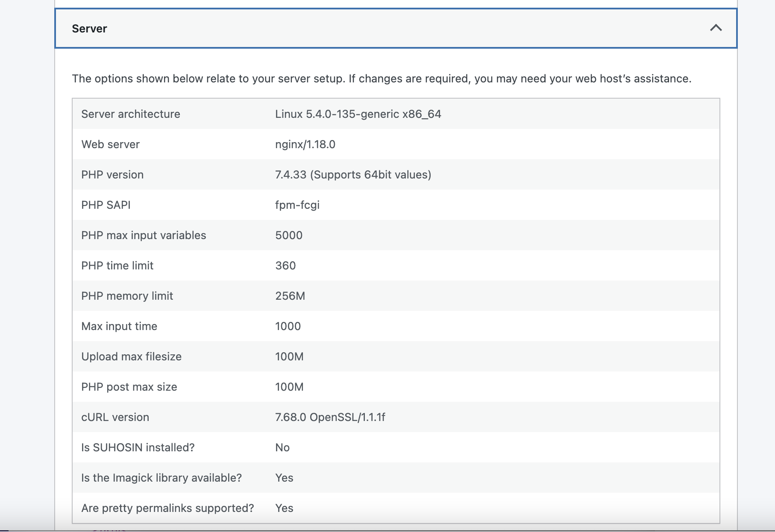Select the Server architecture label
Image resolution: width=775 pixels, height=532 pixels.
(131, 114)
